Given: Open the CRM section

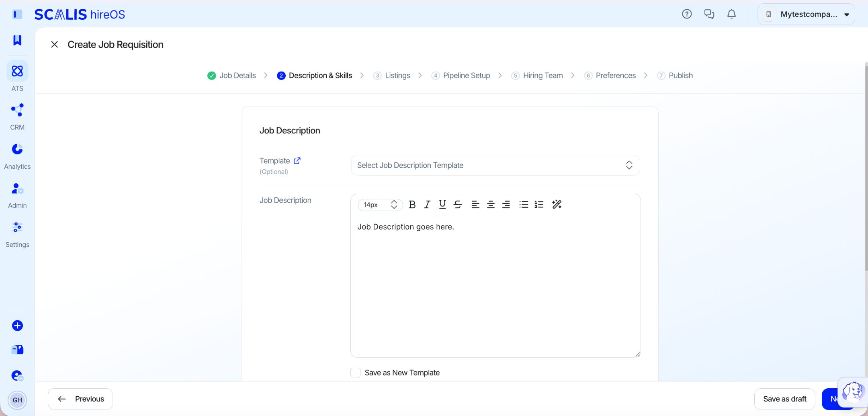Looking at the screenshot, I should 17,117.
